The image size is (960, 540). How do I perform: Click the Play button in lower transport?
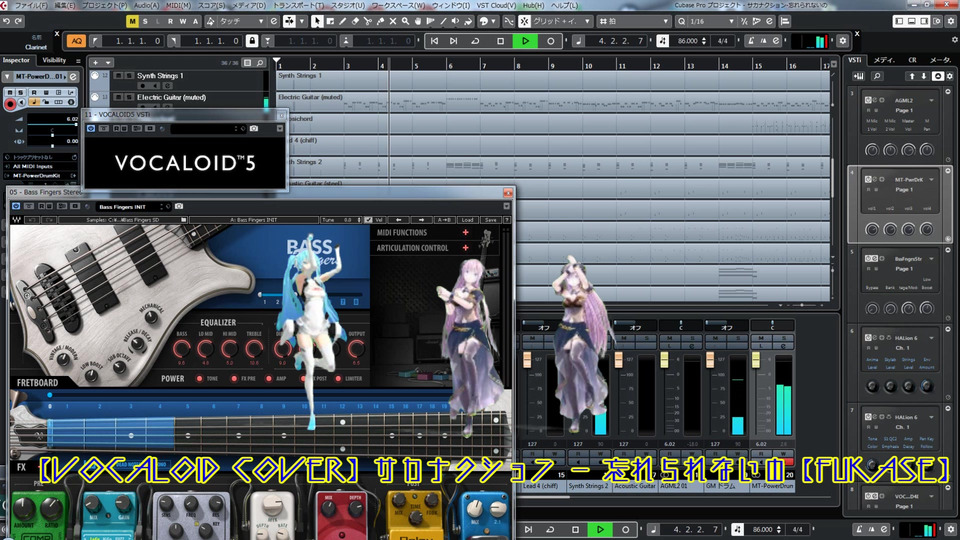tap(600, 530)
